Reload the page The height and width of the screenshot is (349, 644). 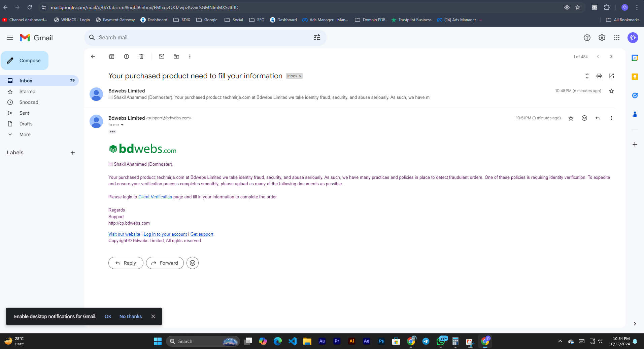(30, 7)
